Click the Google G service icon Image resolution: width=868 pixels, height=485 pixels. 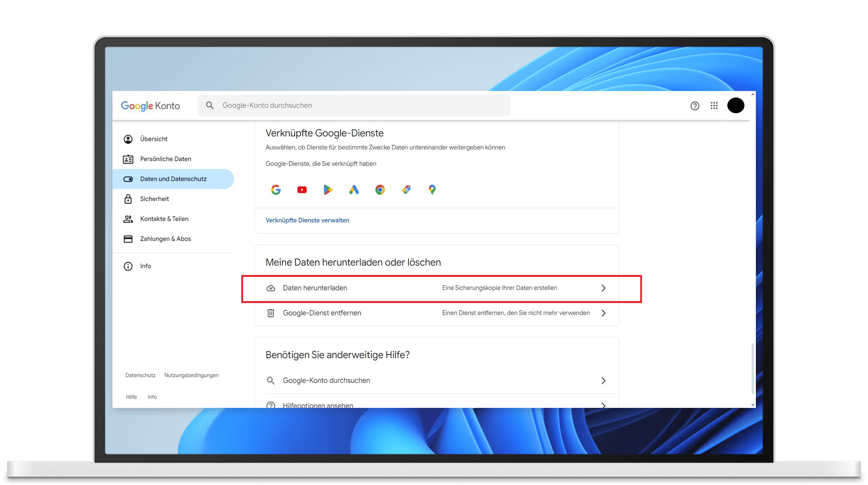276,190
